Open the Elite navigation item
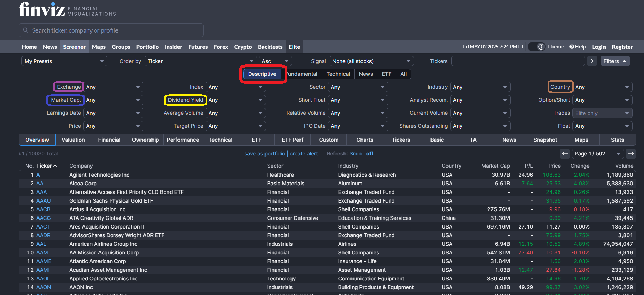 294,47
